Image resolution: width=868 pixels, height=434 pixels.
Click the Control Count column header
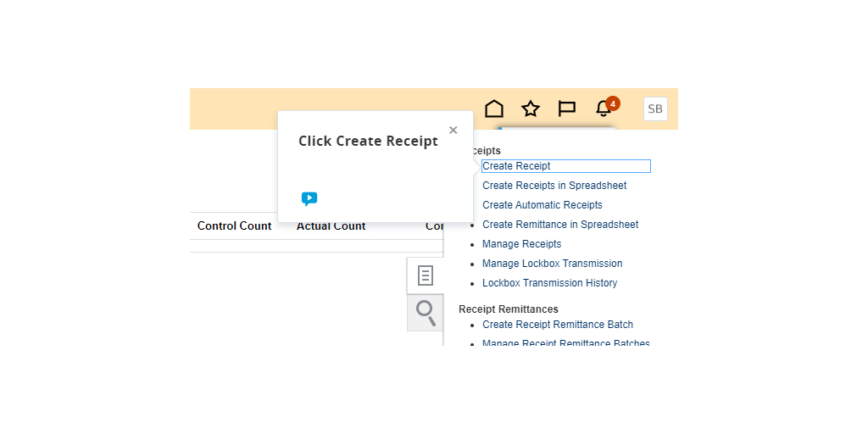pyautogui.click(x=235, y=226)
